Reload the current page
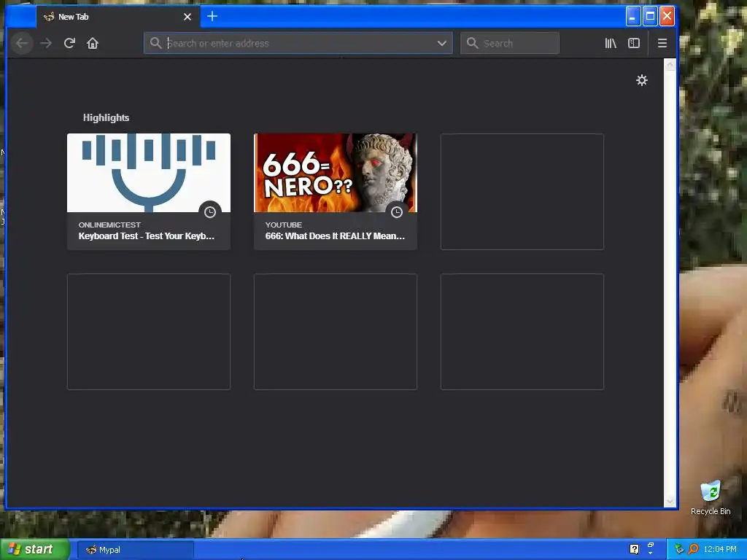747x560 pixels. click(69, 43)
